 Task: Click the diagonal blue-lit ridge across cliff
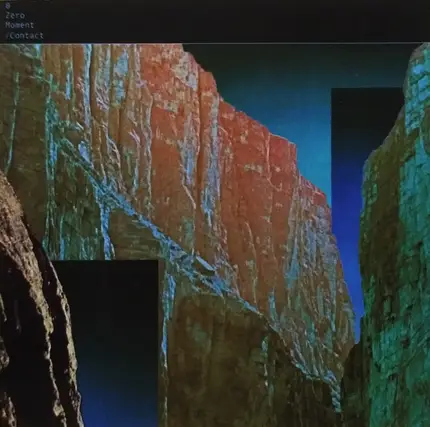point(187,253)
